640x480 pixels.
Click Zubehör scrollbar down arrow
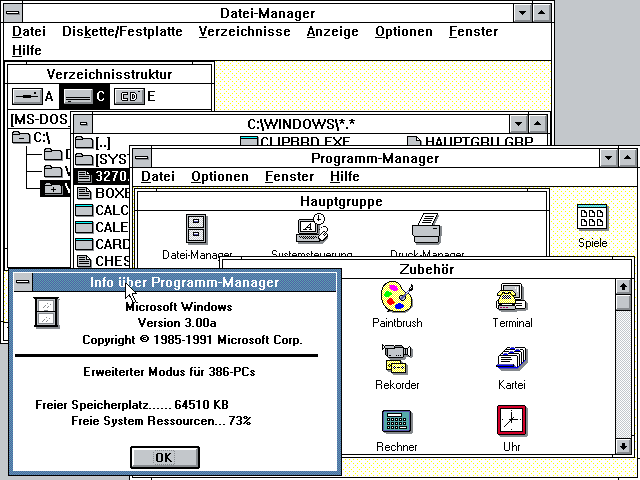tap(623, 446)
